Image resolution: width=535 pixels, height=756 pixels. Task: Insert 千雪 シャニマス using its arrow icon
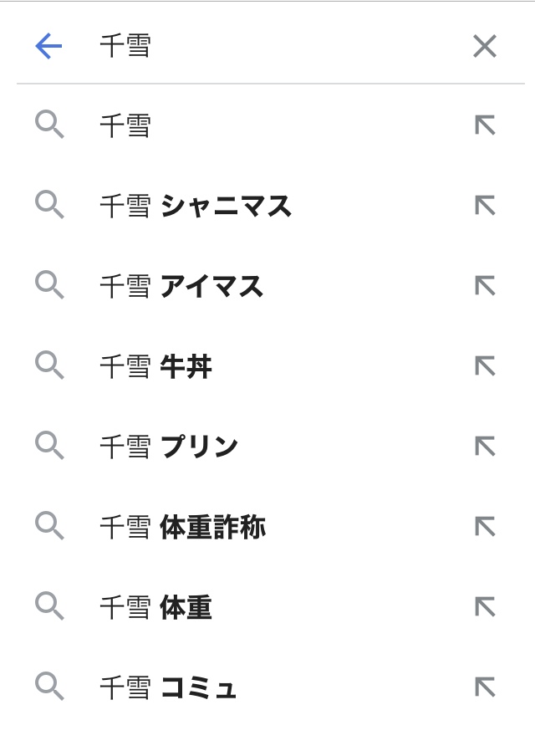click(x=485, y=206)
